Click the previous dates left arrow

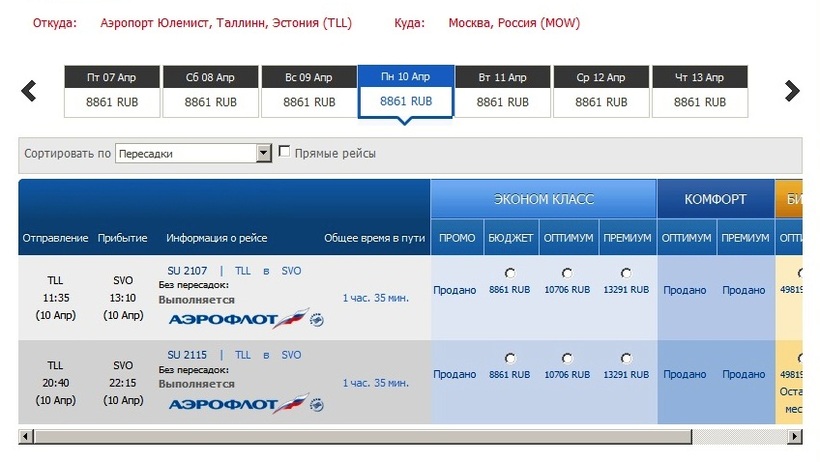[x=29, y=91]
